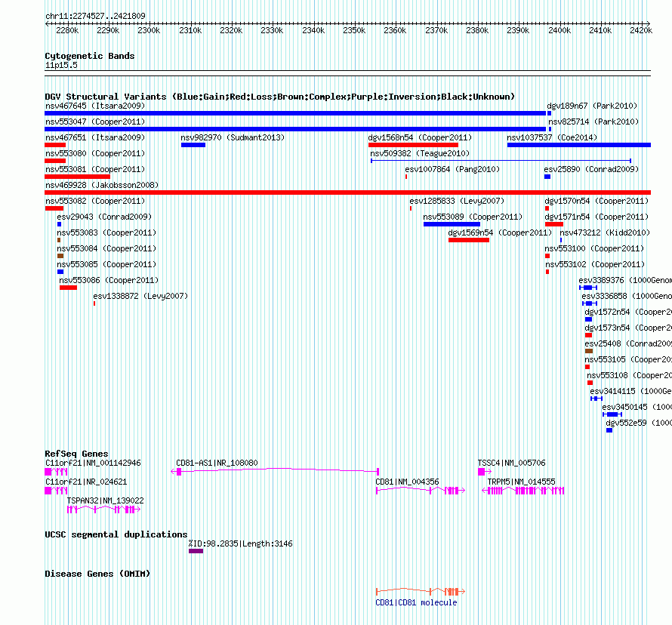This screenshot has width=672, height=625.
Task: Click the RefSeq Genes track title
Action: click(76, 454)
